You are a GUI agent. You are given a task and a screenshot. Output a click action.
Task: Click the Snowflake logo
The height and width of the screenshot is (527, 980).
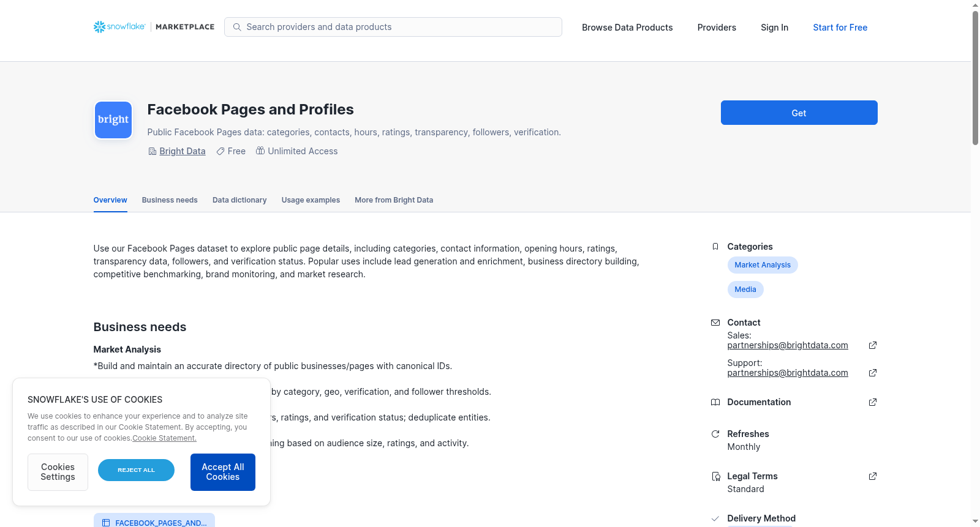(119, 27)
